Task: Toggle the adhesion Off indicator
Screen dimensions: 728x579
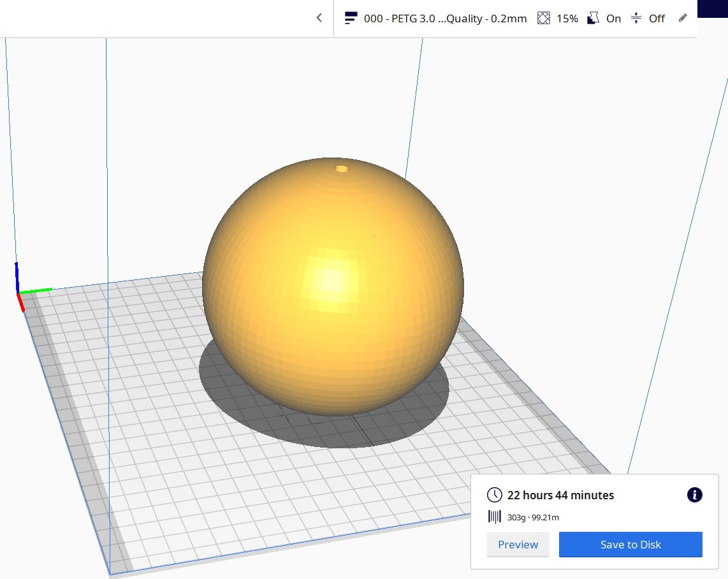Action: click(657, 18)
